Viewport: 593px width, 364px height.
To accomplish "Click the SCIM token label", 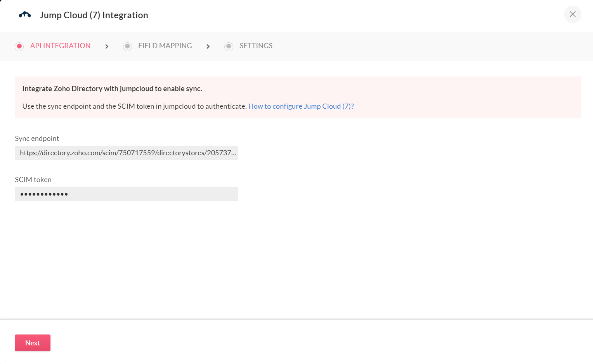I will click(33, 180).
